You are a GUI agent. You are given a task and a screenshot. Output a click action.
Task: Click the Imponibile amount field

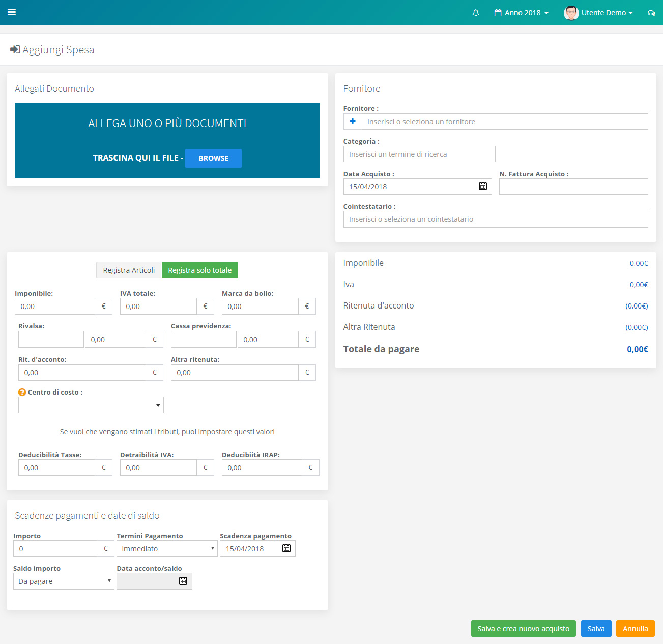point(55,306)
